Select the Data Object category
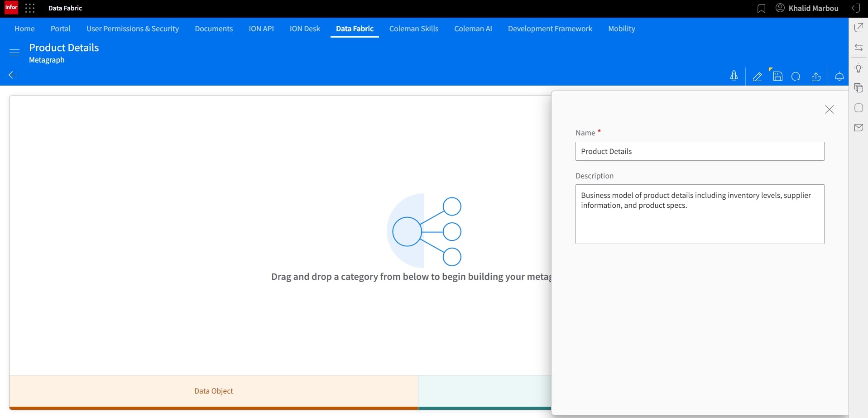 214,392
